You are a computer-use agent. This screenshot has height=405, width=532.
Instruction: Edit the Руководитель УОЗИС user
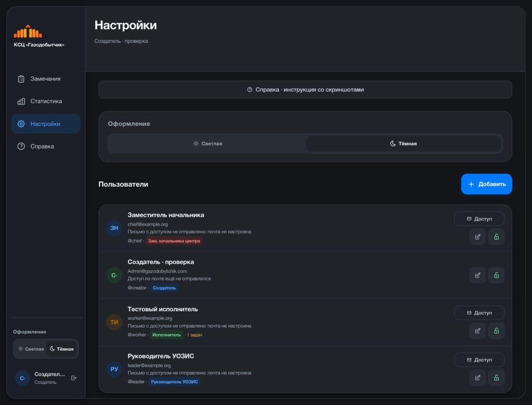478,378
